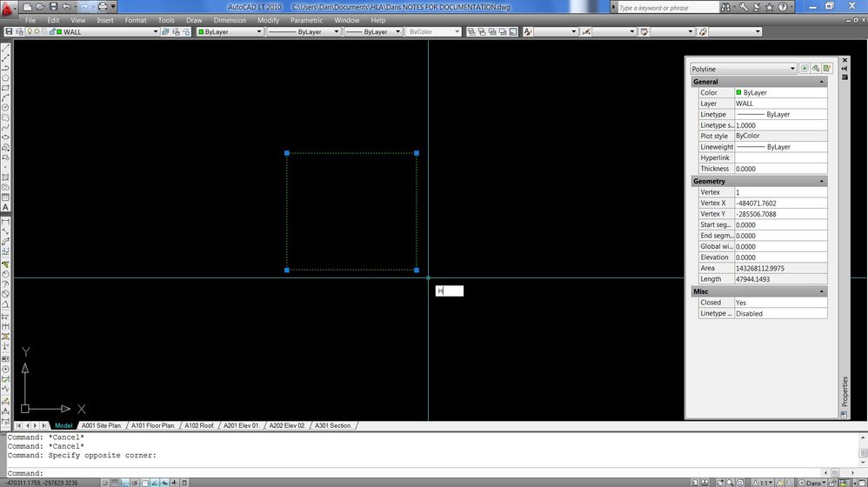868x487 pixels.
Task: Click the AutoCAD application menu logo
Action: 7,9
